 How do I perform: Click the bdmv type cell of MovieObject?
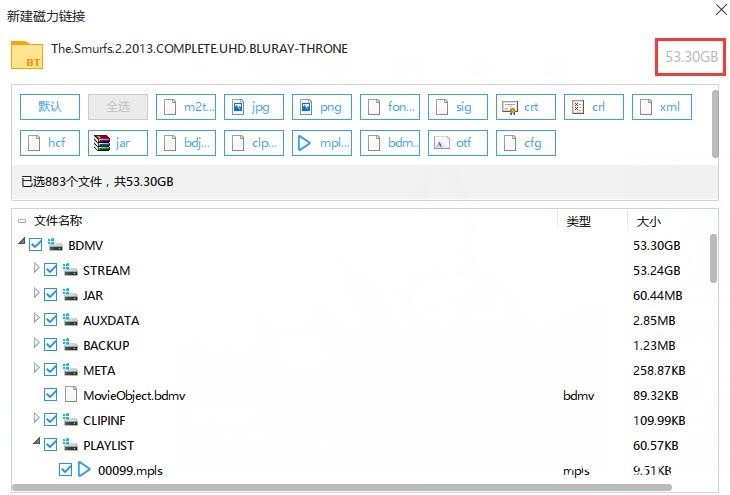579,396
